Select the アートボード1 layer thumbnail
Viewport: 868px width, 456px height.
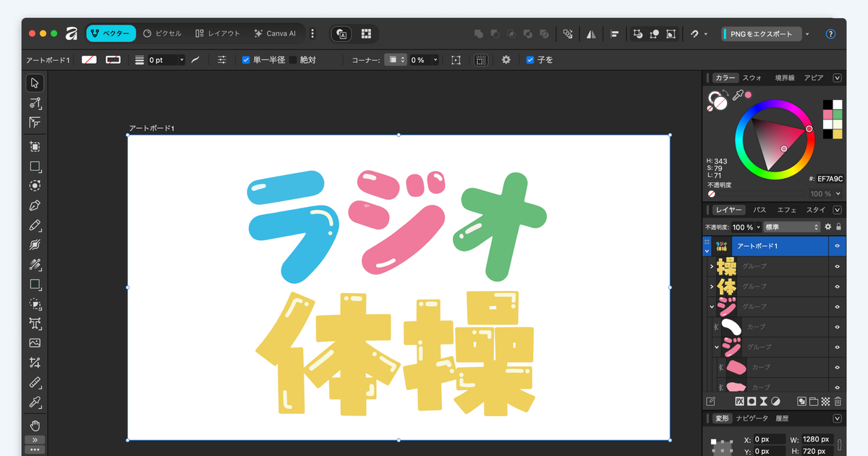(722, 246)
